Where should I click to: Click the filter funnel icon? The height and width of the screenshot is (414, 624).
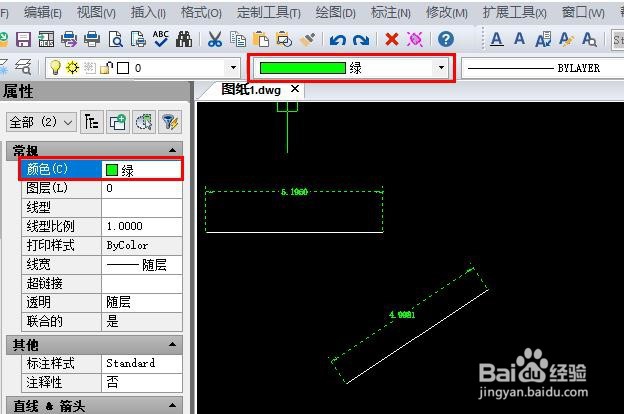[170, 122]
